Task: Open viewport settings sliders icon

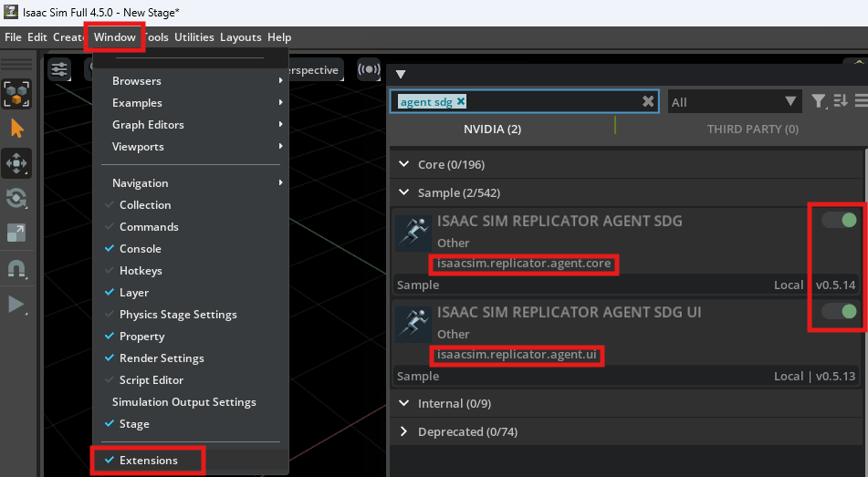Action: [x=58, y=69]
